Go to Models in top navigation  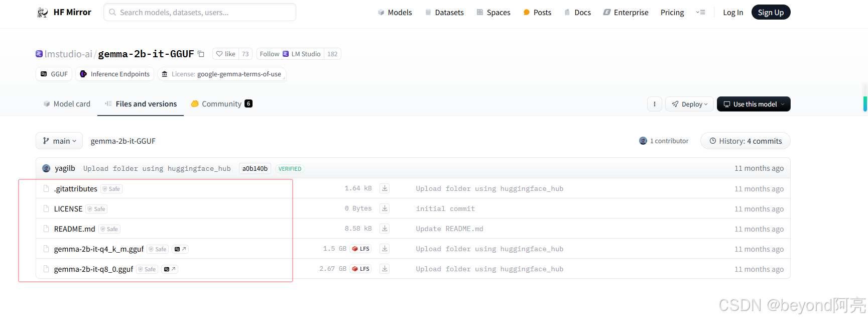pyautogui.click(x=395, y=13)
